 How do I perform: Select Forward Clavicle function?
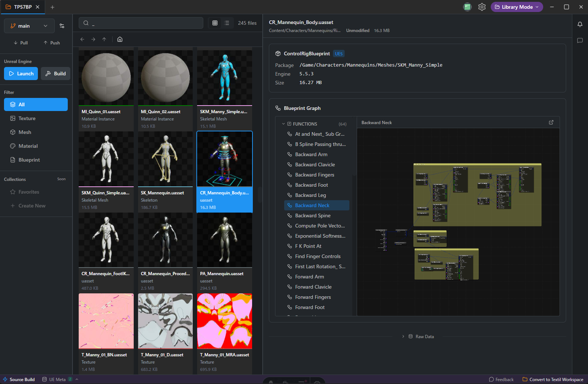[x=313, y=287]
